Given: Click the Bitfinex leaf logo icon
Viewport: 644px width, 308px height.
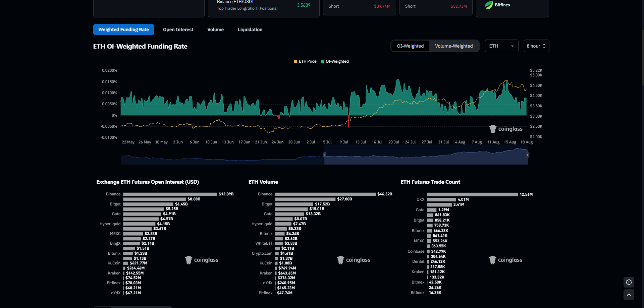Looking at the screenshot, I should [x=489, y=5].
